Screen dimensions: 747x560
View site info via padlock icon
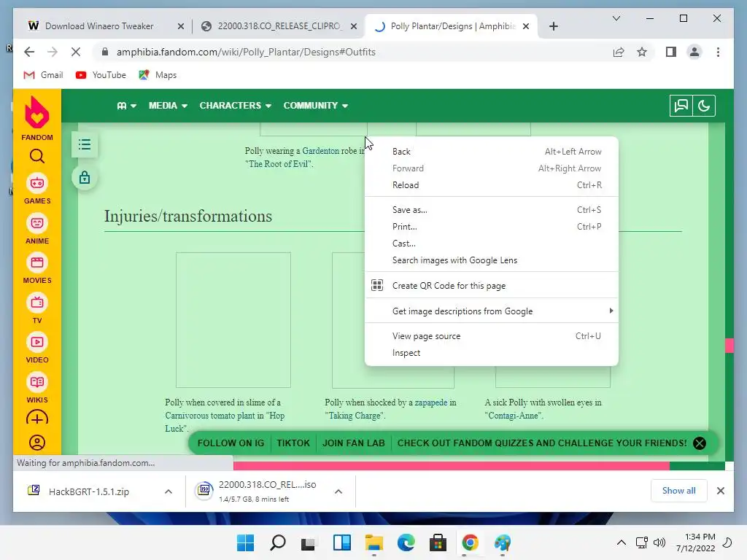(x=105, y=52)
